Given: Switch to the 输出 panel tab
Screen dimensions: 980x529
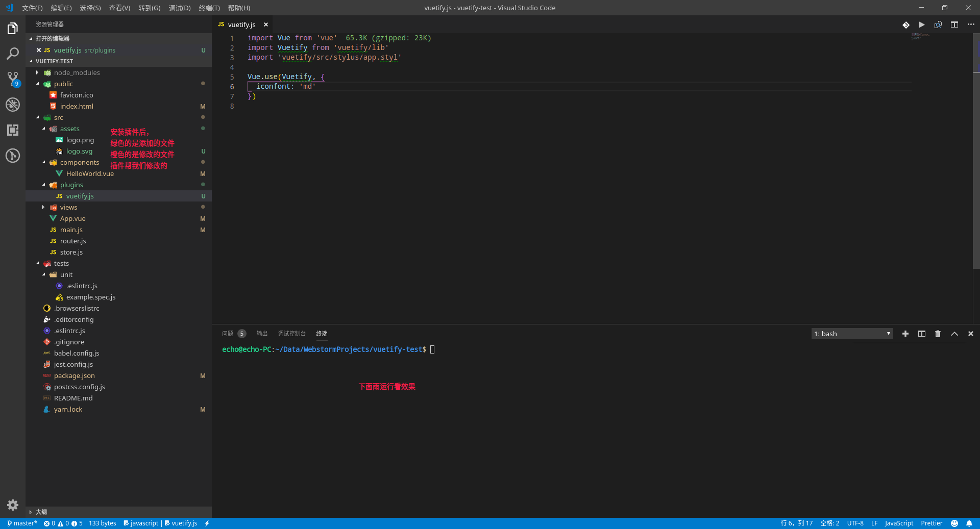Looking at the screenshot, I should coord(262,334).
